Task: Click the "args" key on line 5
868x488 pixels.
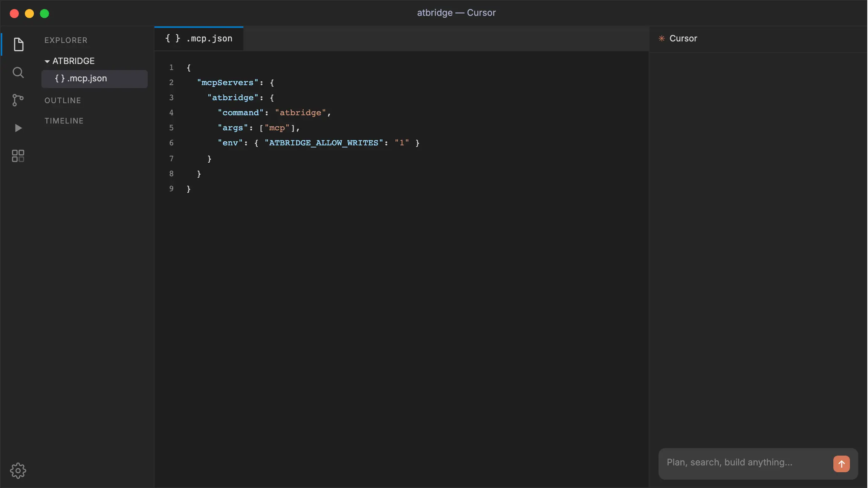Action: pos(233,128)
